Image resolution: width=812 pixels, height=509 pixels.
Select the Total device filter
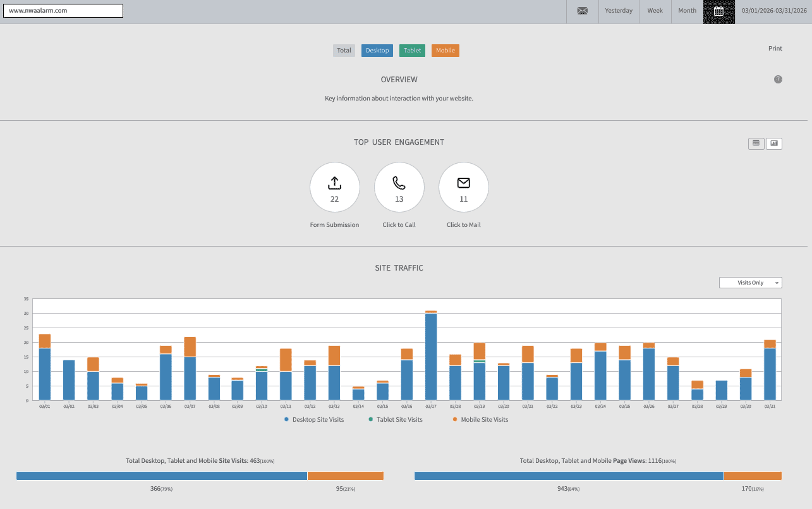coord(344,51)
